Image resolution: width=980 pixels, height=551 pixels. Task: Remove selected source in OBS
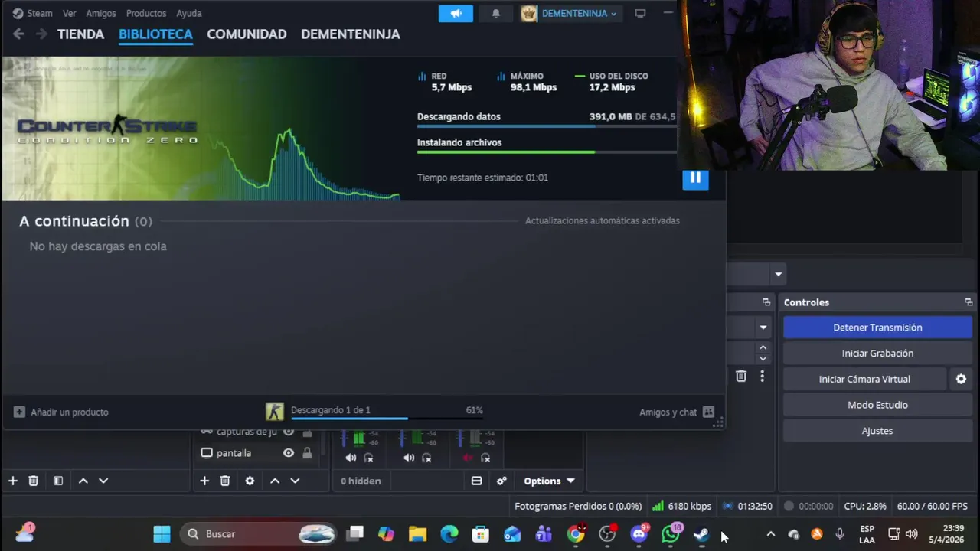tap(224, 481)
